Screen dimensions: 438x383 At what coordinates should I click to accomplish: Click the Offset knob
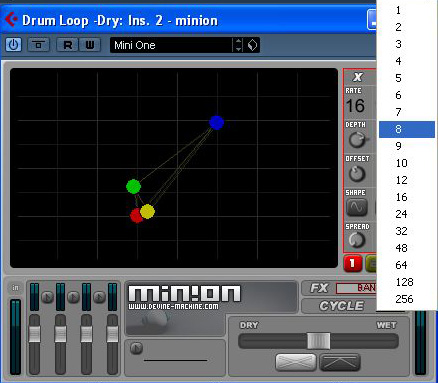357,174
